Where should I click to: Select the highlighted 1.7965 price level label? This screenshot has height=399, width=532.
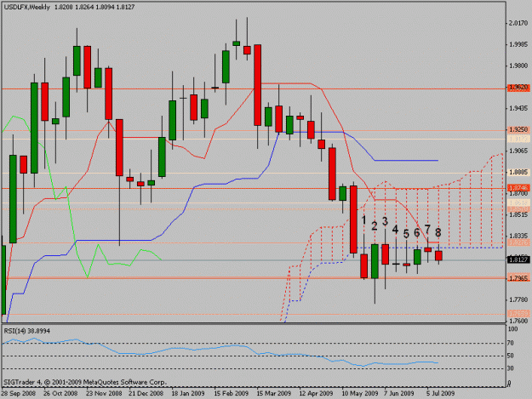pos(518,278)
